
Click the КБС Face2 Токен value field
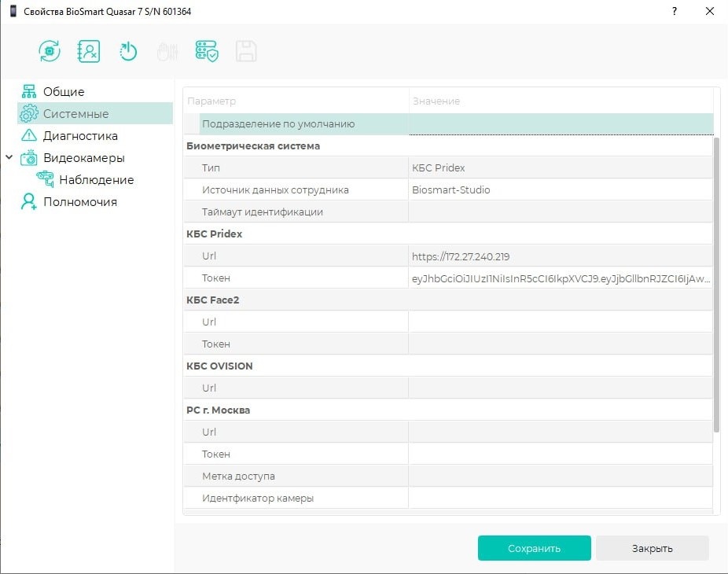561,344
